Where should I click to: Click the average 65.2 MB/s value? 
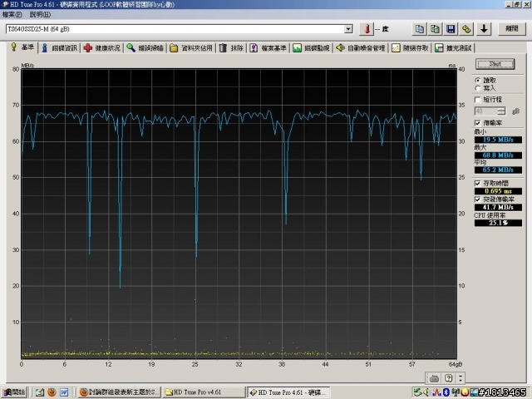(498, 170)
